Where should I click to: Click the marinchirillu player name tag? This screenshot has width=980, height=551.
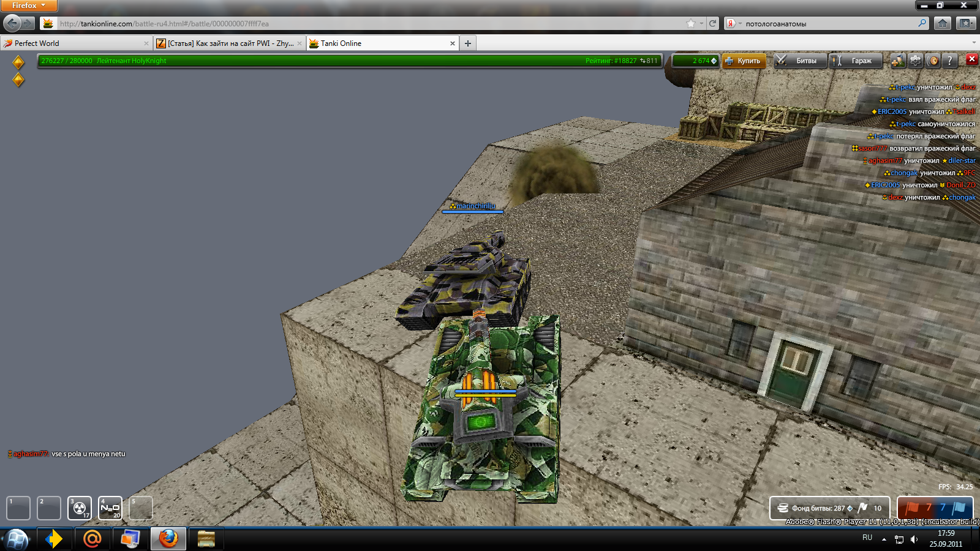click(x=472, y=206)
